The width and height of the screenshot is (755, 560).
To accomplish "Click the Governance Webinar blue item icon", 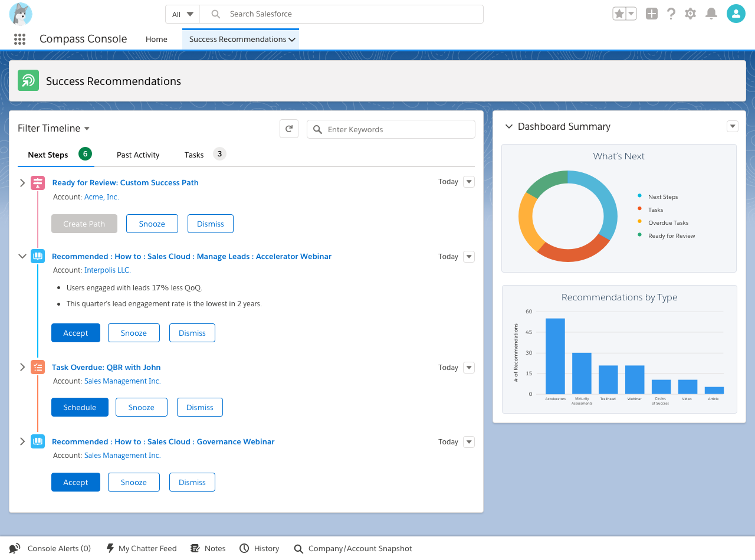I will tap(38, 441).
